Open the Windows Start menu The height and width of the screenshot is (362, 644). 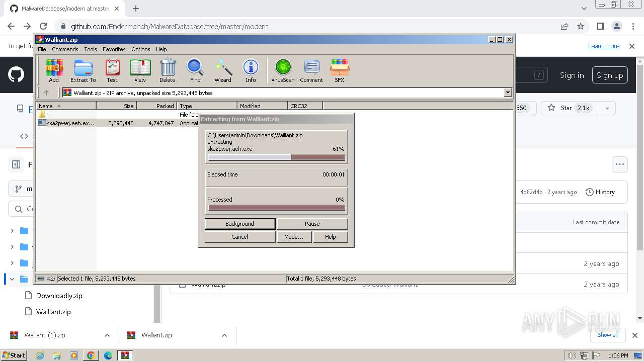pos(14,355)
